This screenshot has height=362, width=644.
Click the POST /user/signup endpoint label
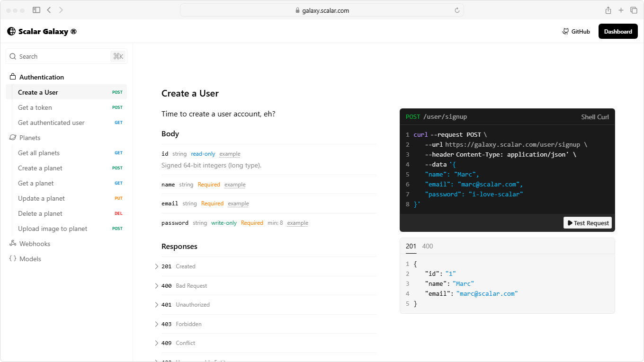tap(436, 117)
